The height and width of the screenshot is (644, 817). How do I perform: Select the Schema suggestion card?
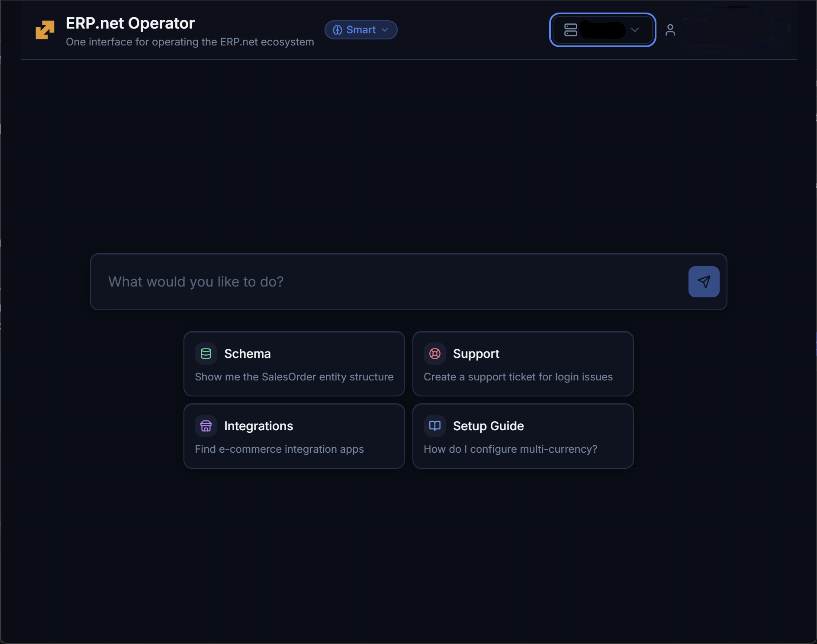pyautogui.click(x=294, y=364)
